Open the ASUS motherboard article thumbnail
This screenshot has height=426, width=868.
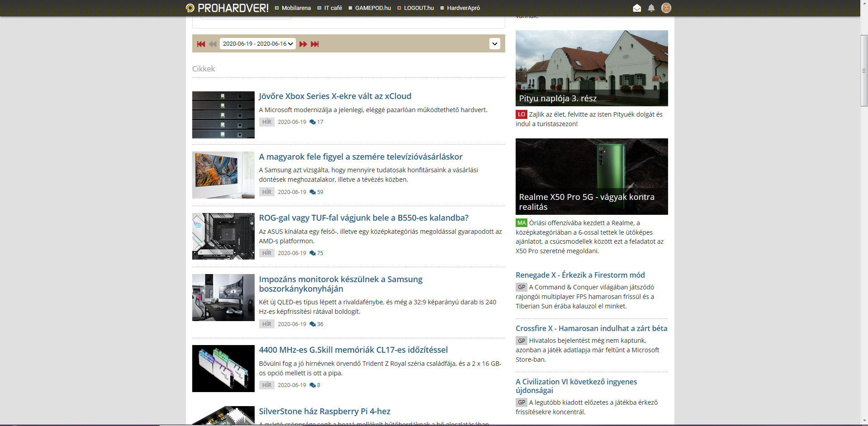tap(223, 236)
